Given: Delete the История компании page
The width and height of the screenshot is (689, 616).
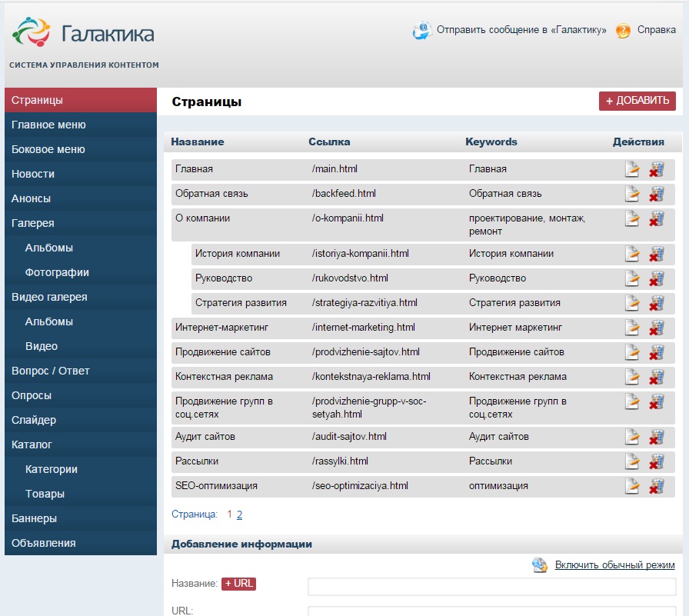Looking at the screenshot, I should click(657, 254).
